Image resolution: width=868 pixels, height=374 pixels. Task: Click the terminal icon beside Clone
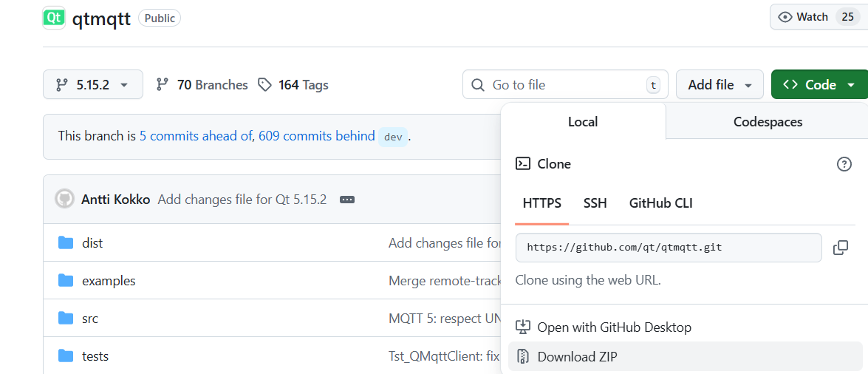click(522, 163)
